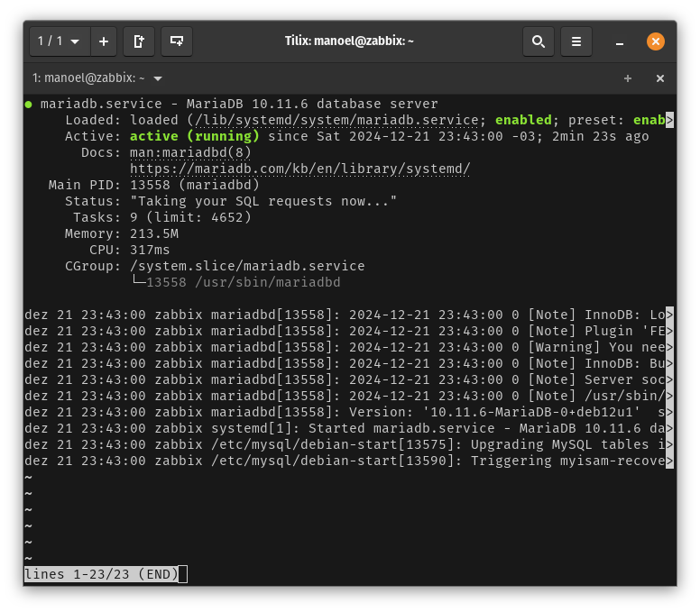Click the green 'active (running)' status text
Image resolution: width=700 pixels, height=612 pixels.
(195, 136)
